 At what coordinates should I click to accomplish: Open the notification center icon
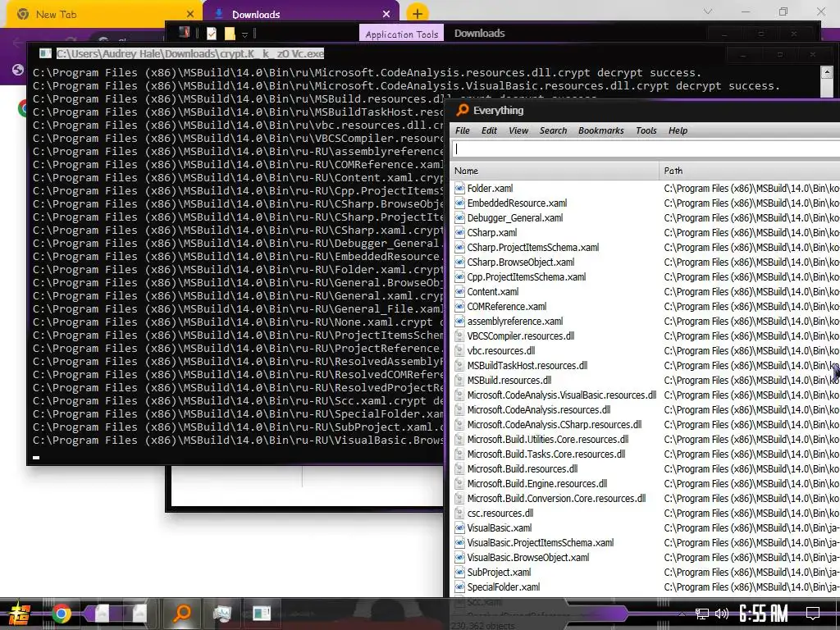813,614
